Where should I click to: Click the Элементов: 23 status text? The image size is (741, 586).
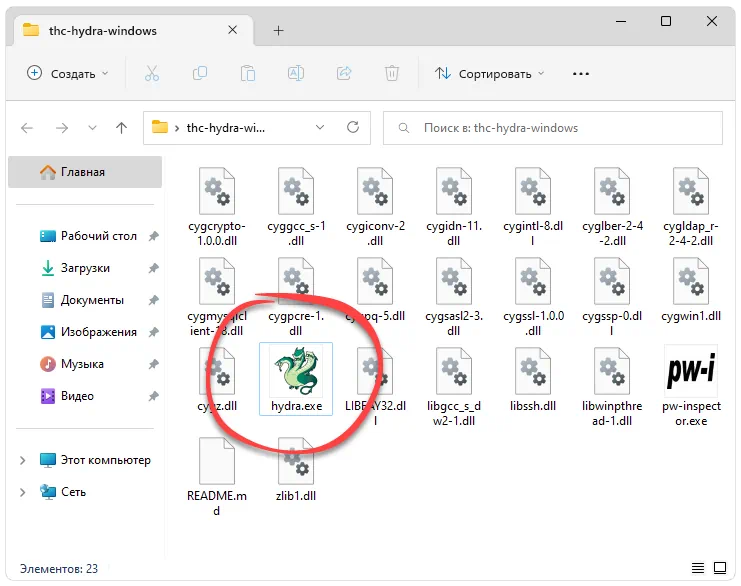(x=59, y=569)
